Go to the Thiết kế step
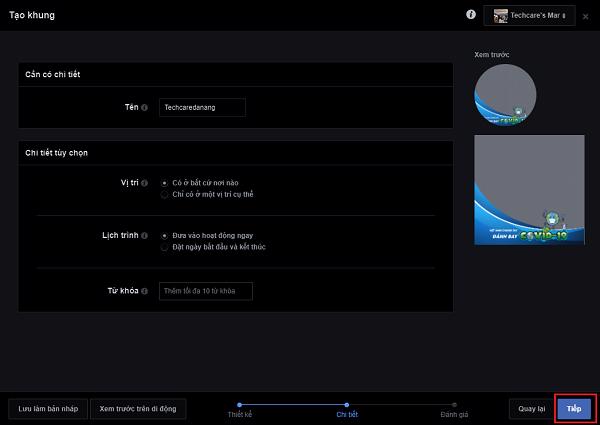Viewport: 600px width, 425px height. click(239, 405)
